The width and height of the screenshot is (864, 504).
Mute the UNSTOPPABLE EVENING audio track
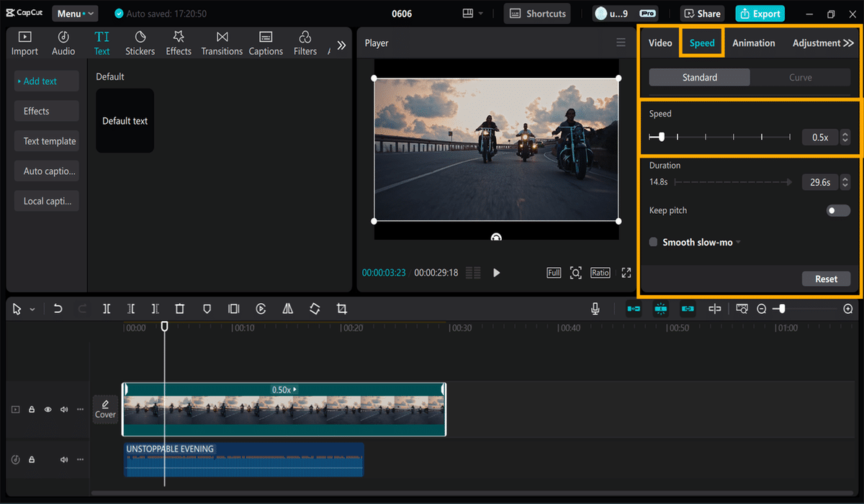pos(64,459)
